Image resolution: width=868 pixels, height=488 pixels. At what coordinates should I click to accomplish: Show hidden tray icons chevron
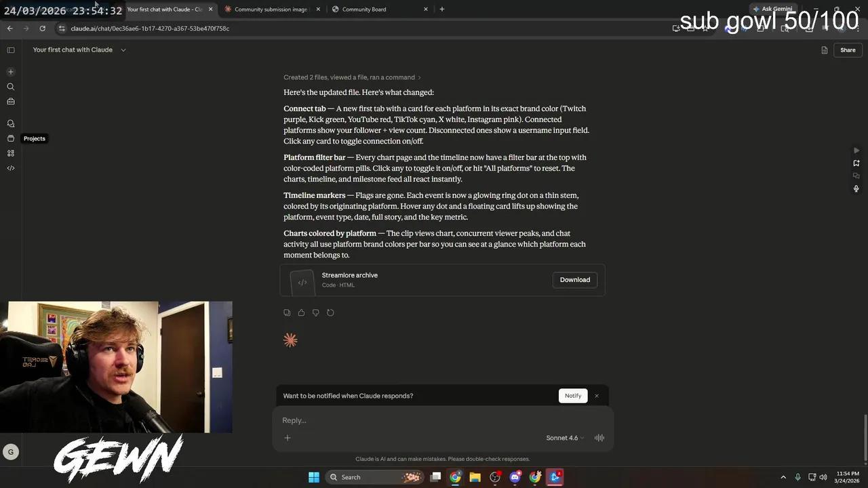pyautogui.click(x=783, y=477)
